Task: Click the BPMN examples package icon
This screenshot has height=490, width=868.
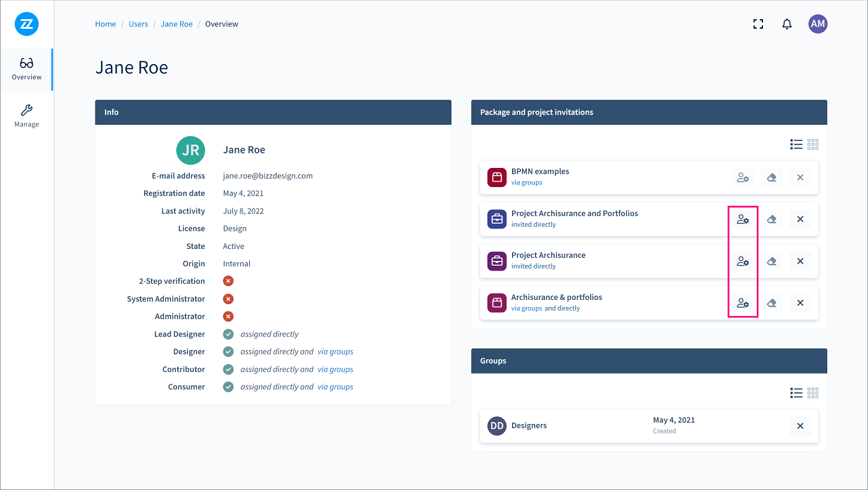Action: [497, 178]
